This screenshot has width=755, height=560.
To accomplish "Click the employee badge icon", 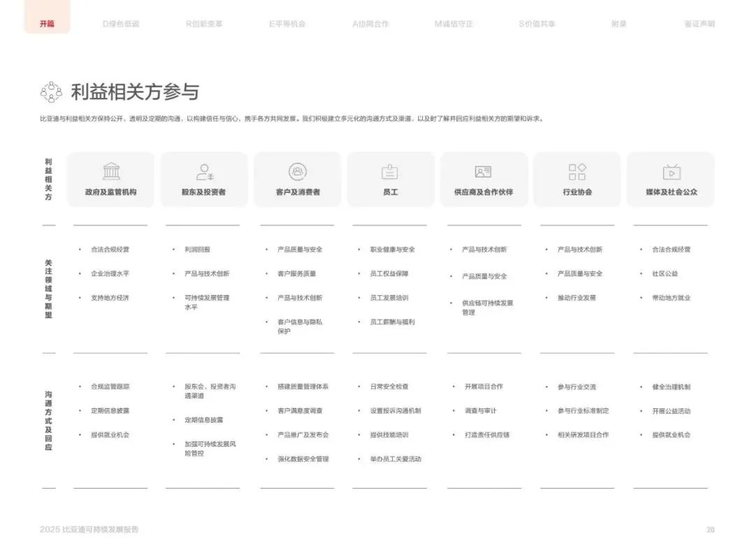I will pos(390,171).
